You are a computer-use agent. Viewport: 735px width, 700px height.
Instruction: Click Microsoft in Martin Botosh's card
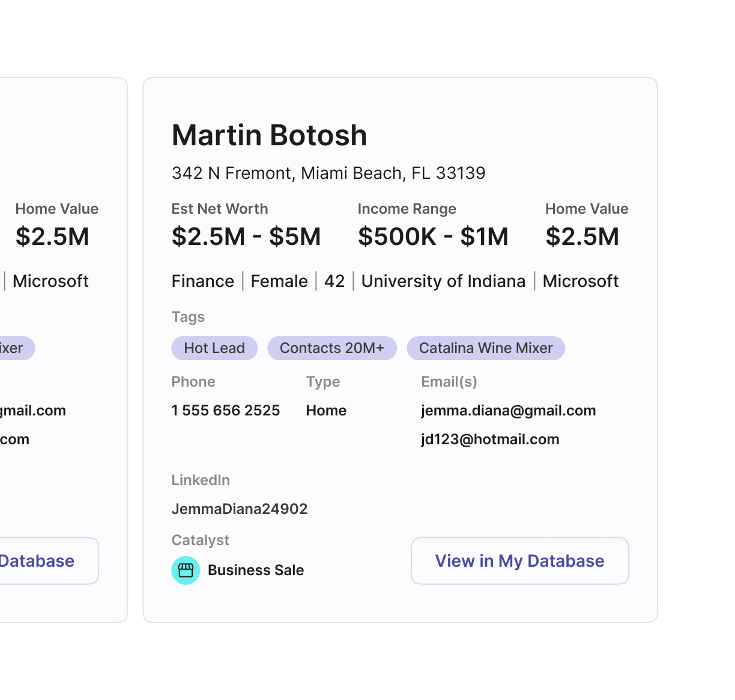click(x=581, y=282)
